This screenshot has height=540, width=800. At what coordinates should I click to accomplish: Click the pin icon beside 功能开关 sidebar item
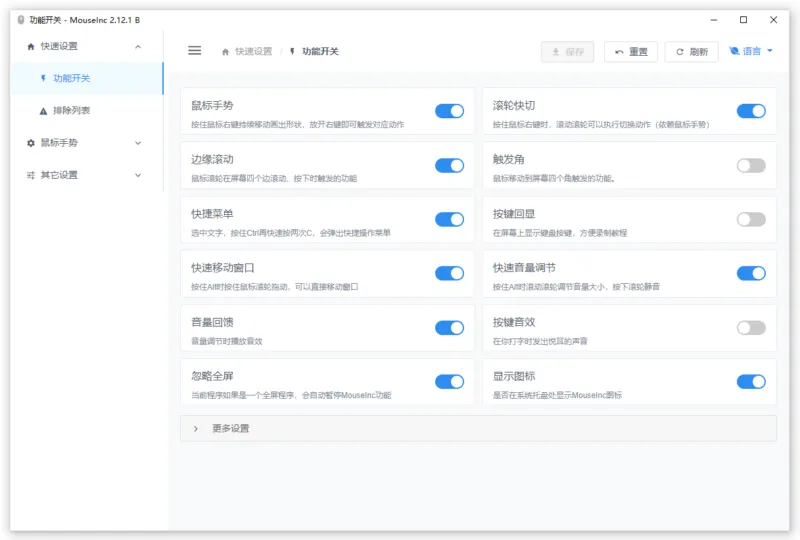pos(43,78)
